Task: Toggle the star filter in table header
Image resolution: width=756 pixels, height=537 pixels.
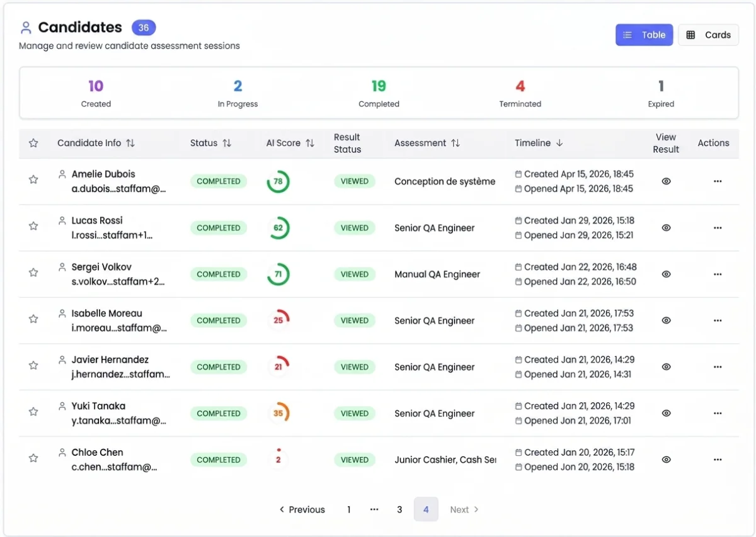Action: tap(33, 144)
